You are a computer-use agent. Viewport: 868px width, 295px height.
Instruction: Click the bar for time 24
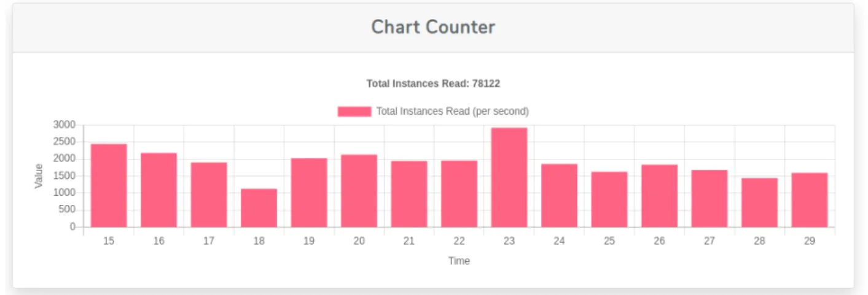point(559,196)
